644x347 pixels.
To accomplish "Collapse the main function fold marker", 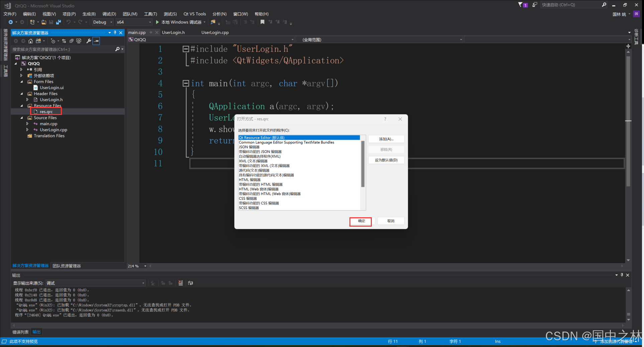I will pyautogui.click(x=186, y=83).
